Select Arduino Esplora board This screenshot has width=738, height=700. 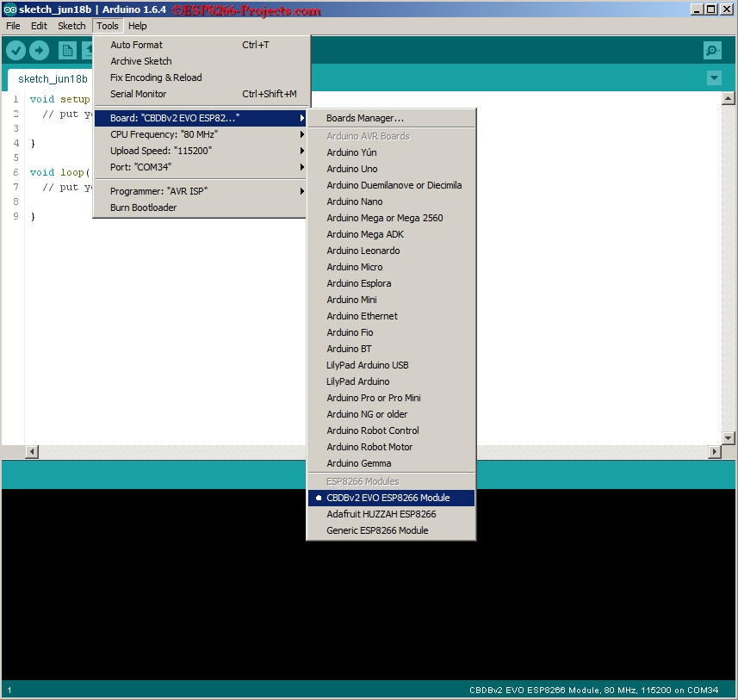[391, 283]
